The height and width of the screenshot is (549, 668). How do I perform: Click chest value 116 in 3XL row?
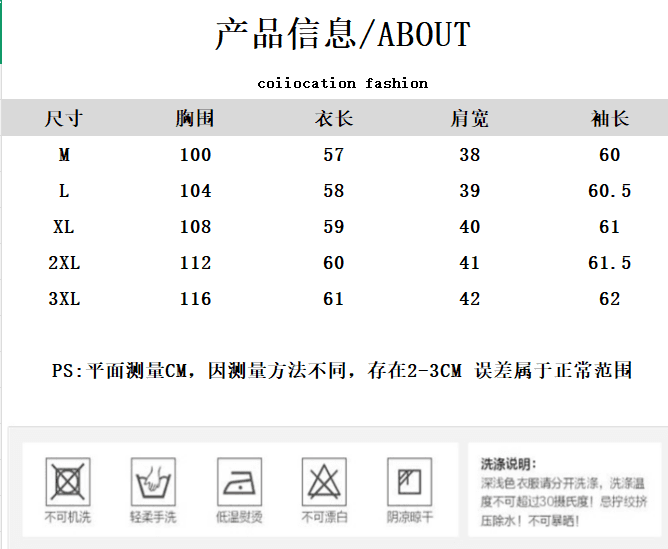tap(195, 299)
